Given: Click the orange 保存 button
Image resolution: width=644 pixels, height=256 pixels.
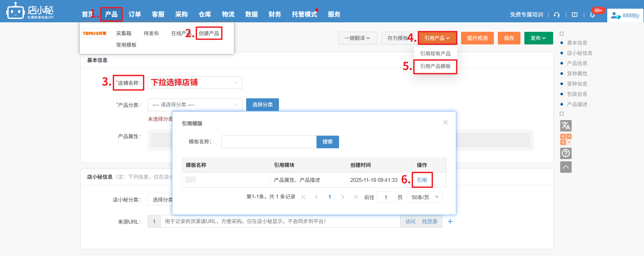Looking at the screenshot, I should tap(509, 38).
